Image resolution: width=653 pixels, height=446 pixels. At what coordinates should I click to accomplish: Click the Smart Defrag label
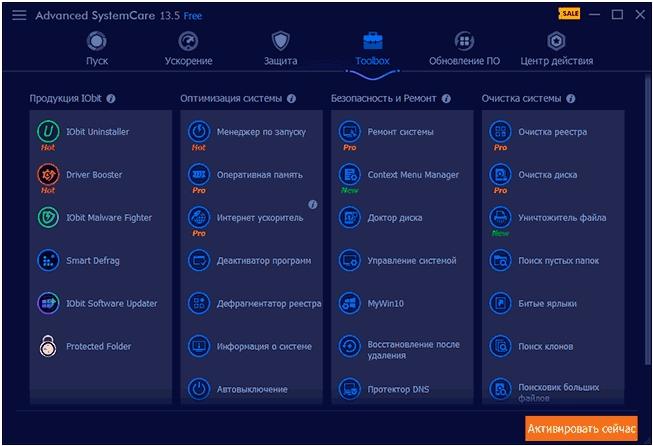coord(92,261)
